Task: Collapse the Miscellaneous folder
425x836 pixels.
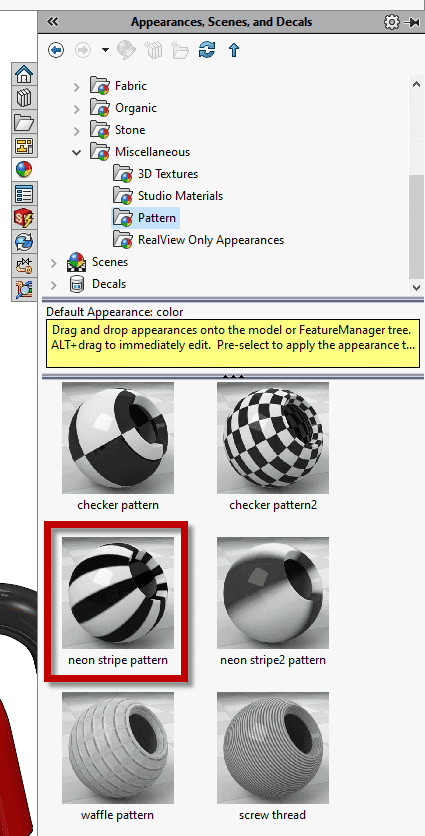Action: (77, 152)
